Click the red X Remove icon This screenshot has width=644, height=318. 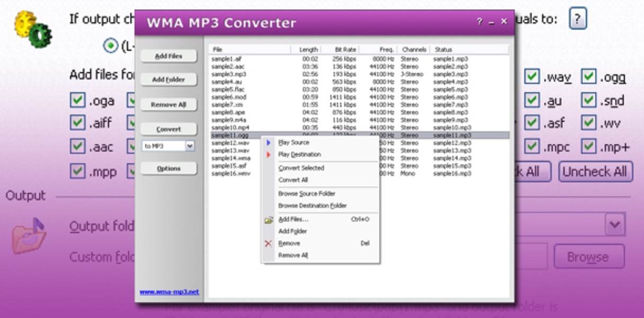click(x=268, y=244)
